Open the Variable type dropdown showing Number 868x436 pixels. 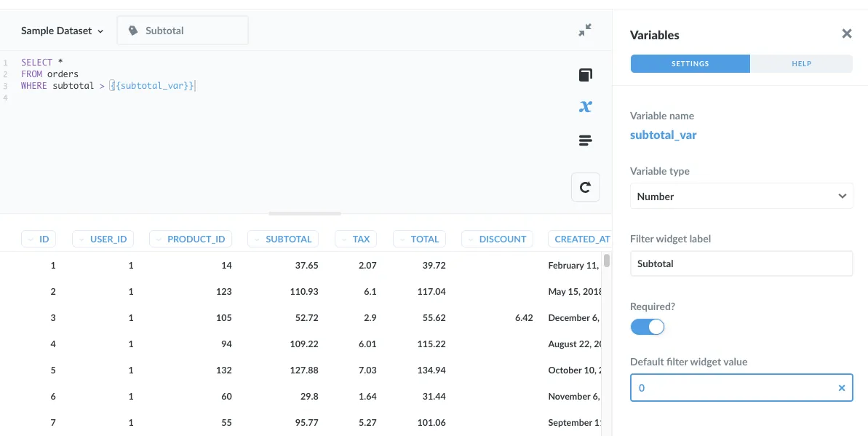point(741,196)
